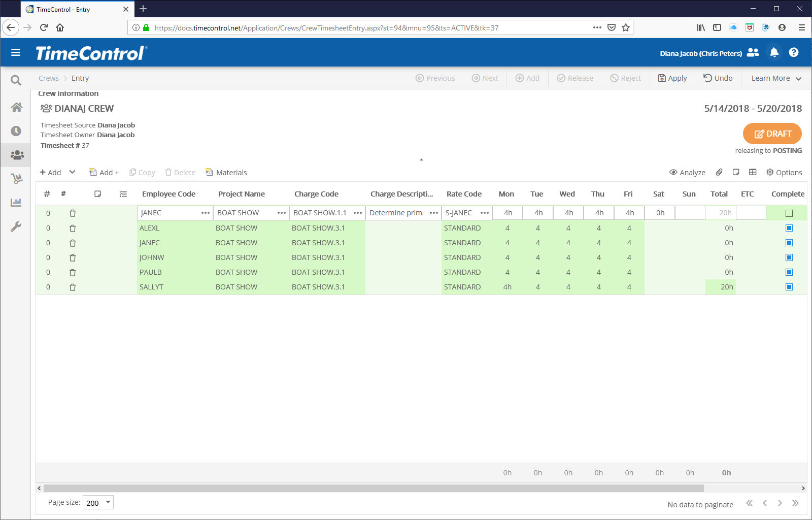This screenshot has width=812, height=520.
Task: Open the reports chart icon in the sidebar
Action: 16,202
